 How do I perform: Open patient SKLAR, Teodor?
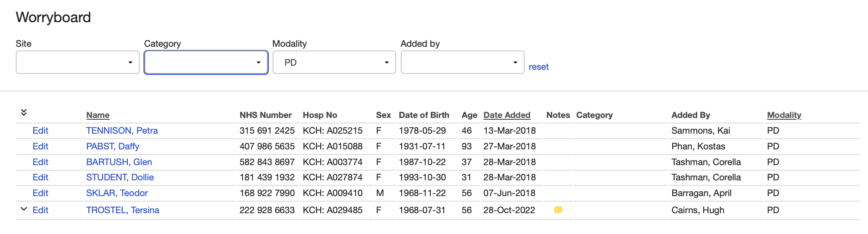click(x=117, y=193)
